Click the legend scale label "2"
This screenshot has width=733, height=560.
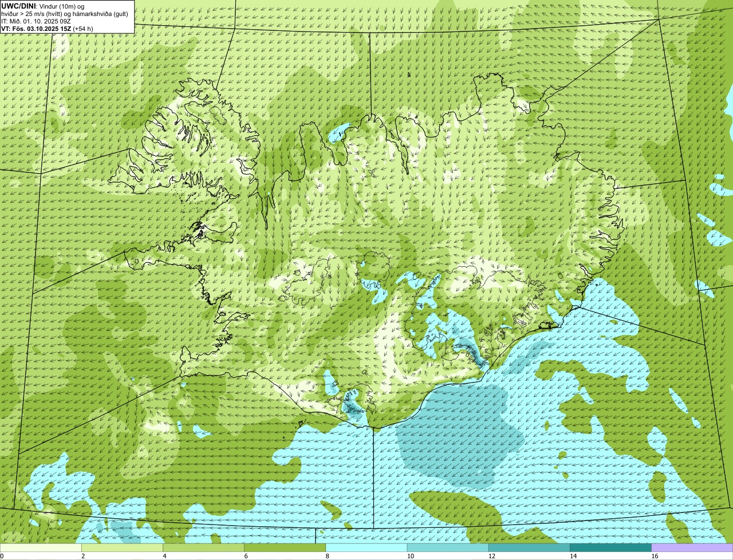83,556
